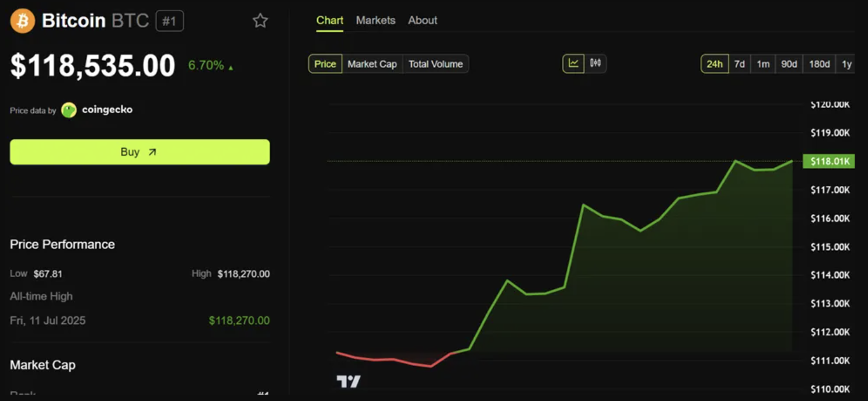The height and width of the screenshot is (401, 868).
Task: Select the line chart style icon
Action: [x=575, y=64]
